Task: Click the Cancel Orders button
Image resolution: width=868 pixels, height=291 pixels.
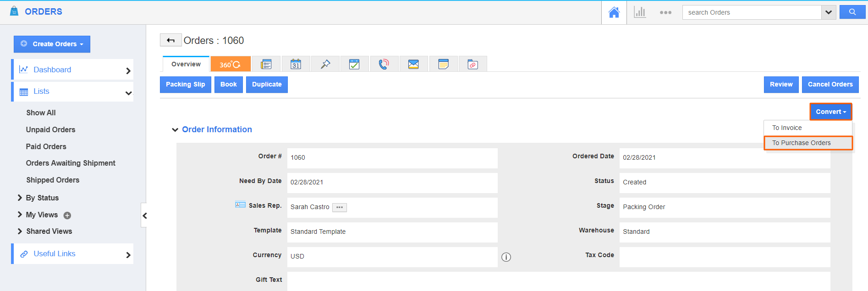Action: pyautogui.click(x=830, y=85)
